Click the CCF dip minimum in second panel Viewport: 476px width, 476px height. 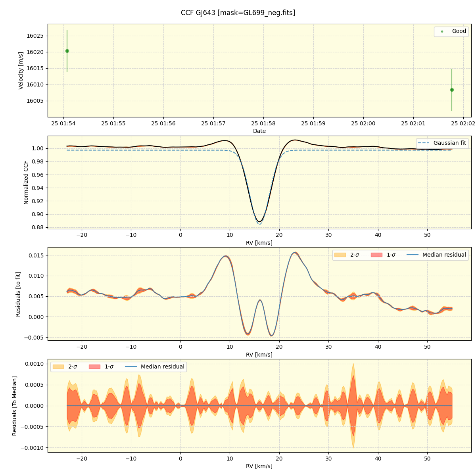[x=259, y=221]
